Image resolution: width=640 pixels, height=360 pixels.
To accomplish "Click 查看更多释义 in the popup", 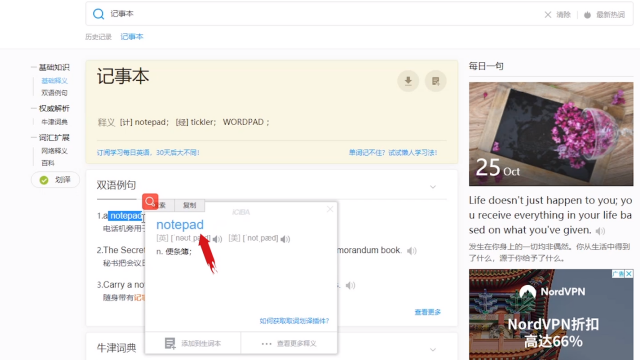I will tap(289, 343).
